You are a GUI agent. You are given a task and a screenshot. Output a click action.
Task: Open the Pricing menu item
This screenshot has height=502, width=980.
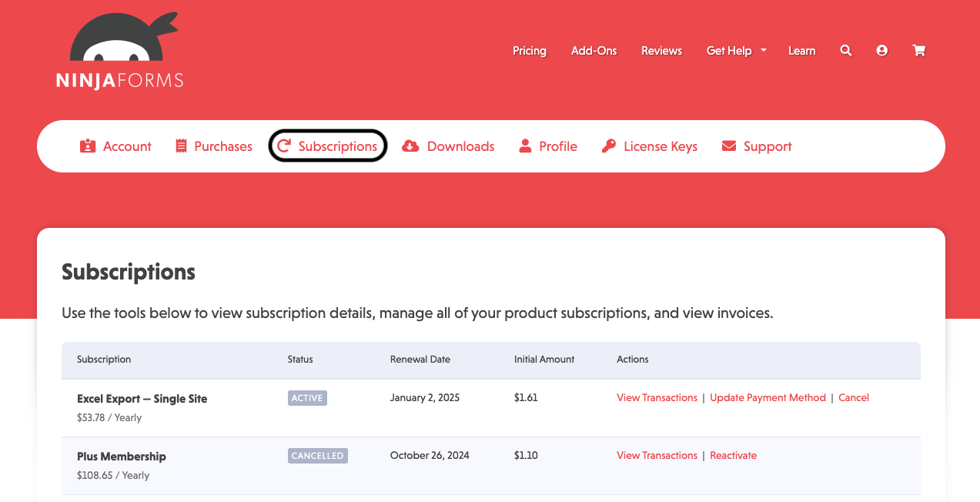(529, 51)
